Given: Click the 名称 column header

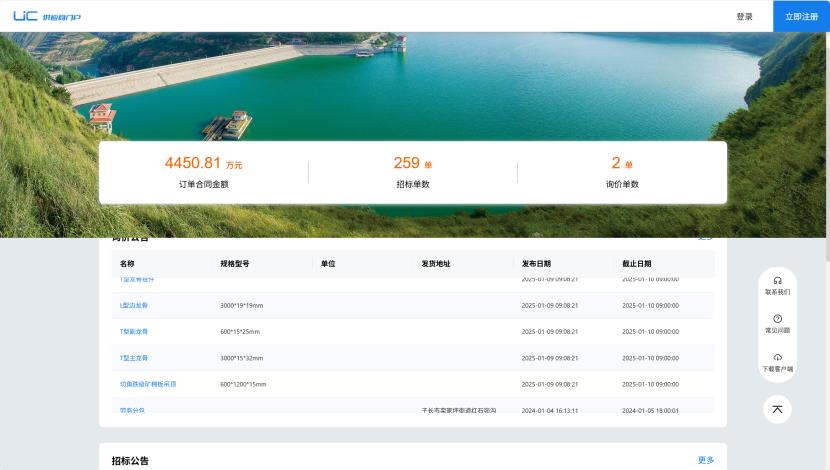Looking at the screenshot, I should 127,264.
